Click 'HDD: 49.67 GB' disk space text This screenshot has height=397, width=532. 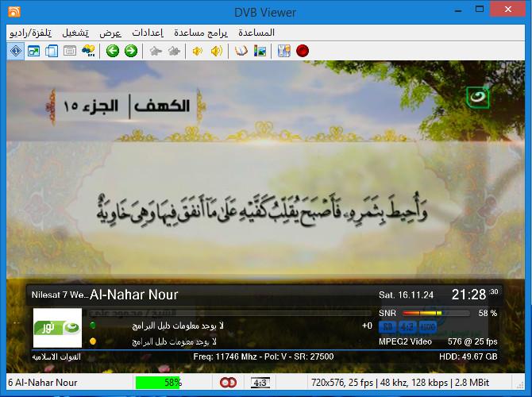(x=468, y=357)
